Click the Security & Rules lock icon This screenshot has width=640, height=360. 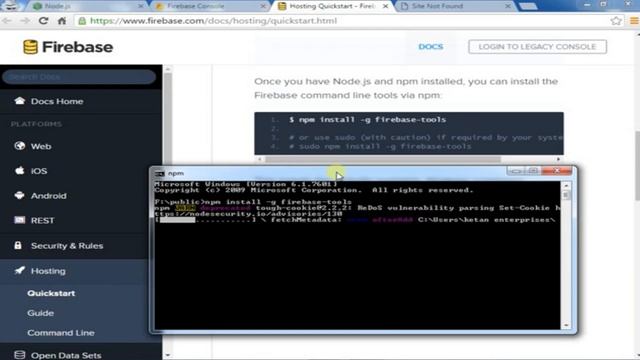(x=18, y=245)
